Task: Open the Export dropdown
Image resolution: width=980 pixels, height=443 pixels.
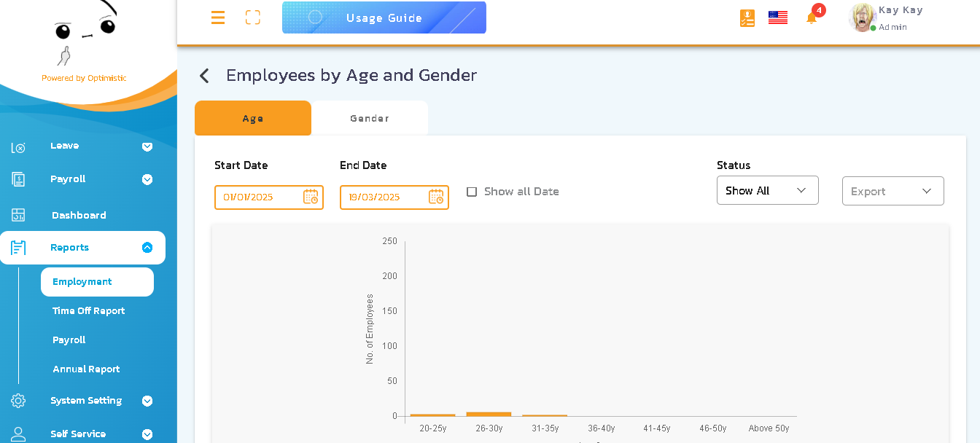Action: coord(892,191)
